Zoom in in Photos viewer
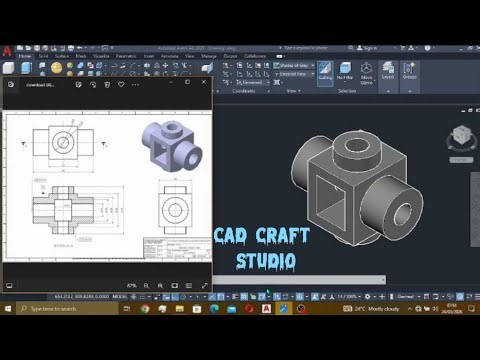Screen dimensions: 480x360 coord(160,286)
